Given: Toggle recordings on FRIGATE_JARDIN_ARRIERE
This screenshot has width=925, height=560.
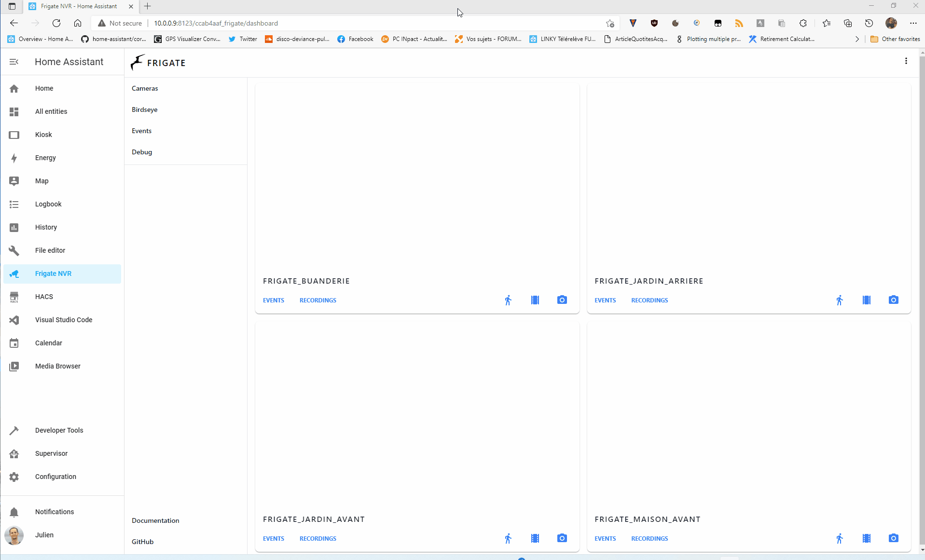Looking at the screenshot, I should point(867,300).
